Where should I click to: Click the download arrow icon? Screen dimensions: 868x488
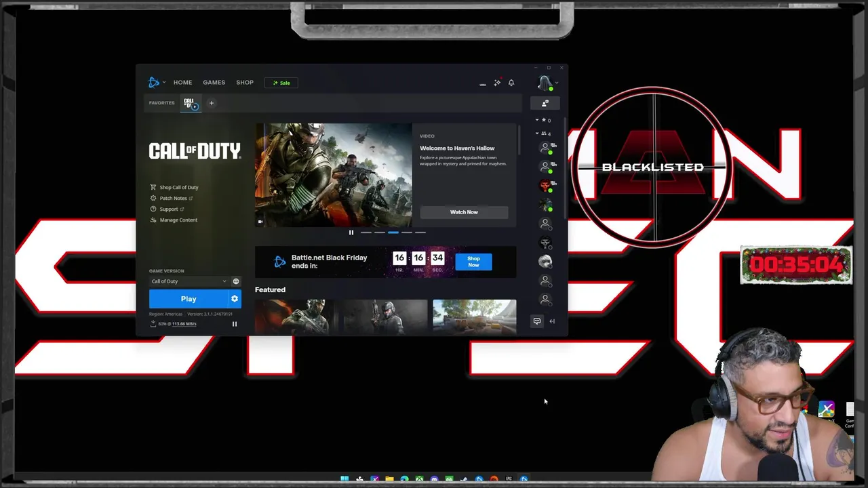click(153, 324)
